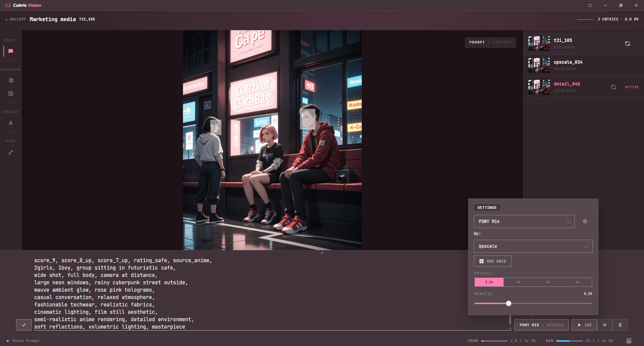
Task: Click the refresh icon for detail_040
Action: pyautogui.click(x=613, y=87)
